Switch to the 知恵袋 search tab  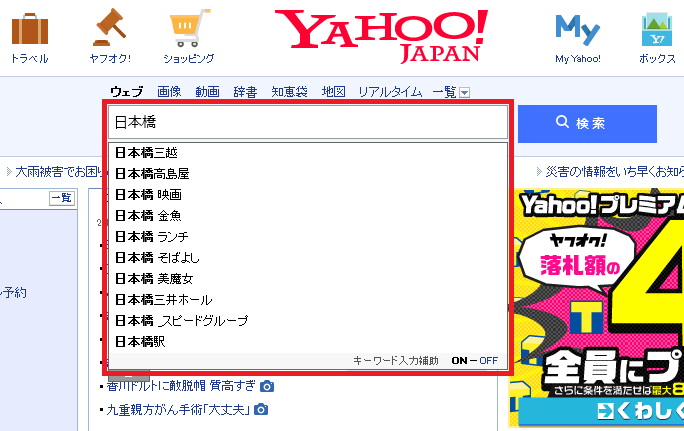pyautogui.click(x=289, y=92)
